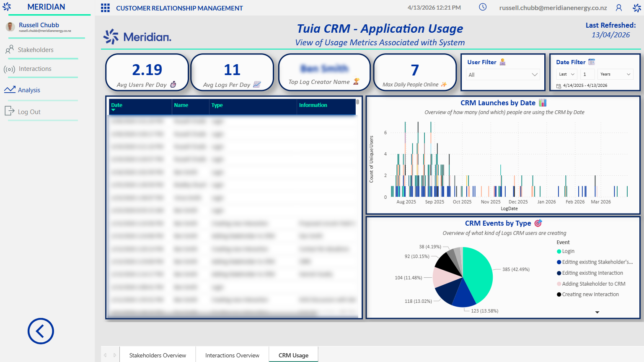Expand more Event legend items with the down arrow
The height and width of the screenshot is (362, 644).
point(597,313)
